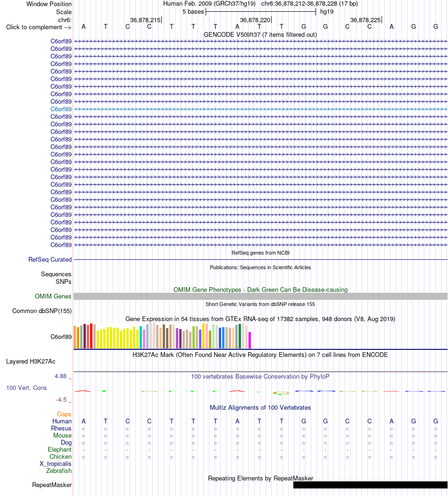
Task: Select the bottommost C6orf89 GENCODE transcript label
Action: (x=61, y=245)
